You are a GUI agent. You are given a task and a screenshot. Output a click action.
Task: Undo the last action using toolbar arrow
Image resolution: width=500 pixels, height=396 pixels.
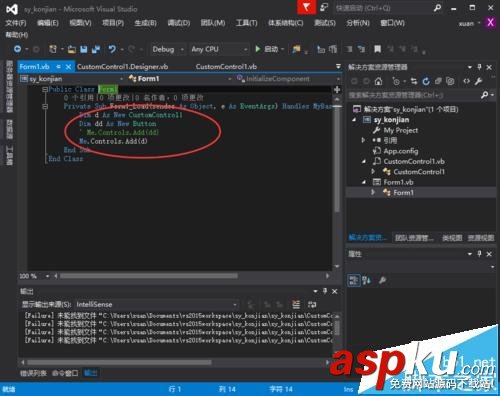112,49
